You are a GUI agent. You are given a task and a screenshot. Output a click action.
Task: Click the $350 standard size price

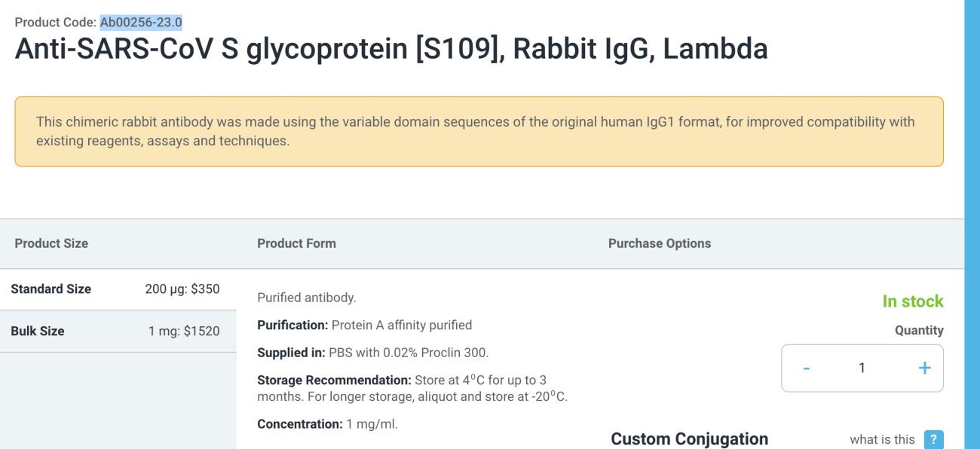pyautogui.click(x=205, y=289)
